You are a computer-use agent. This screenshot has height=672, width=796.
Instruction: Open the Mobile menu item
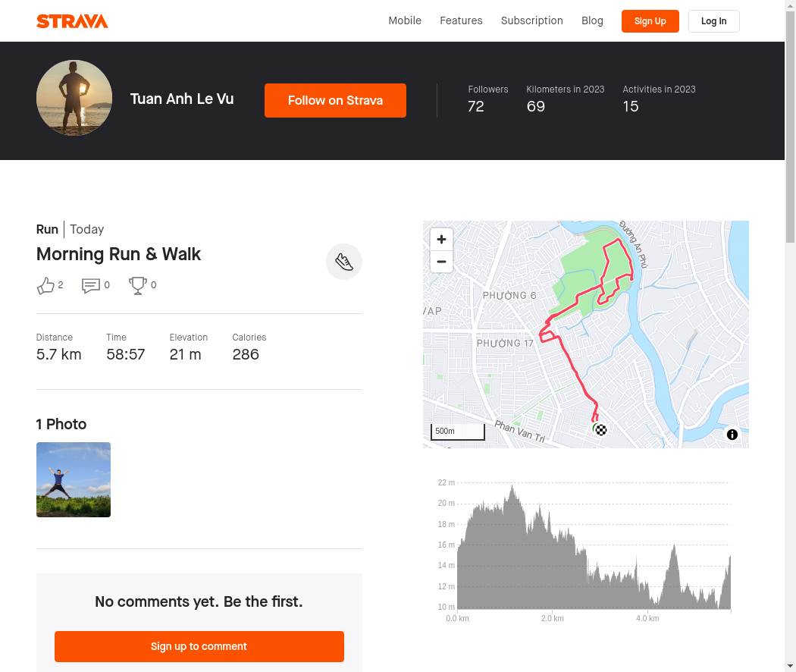coord(405,20)
